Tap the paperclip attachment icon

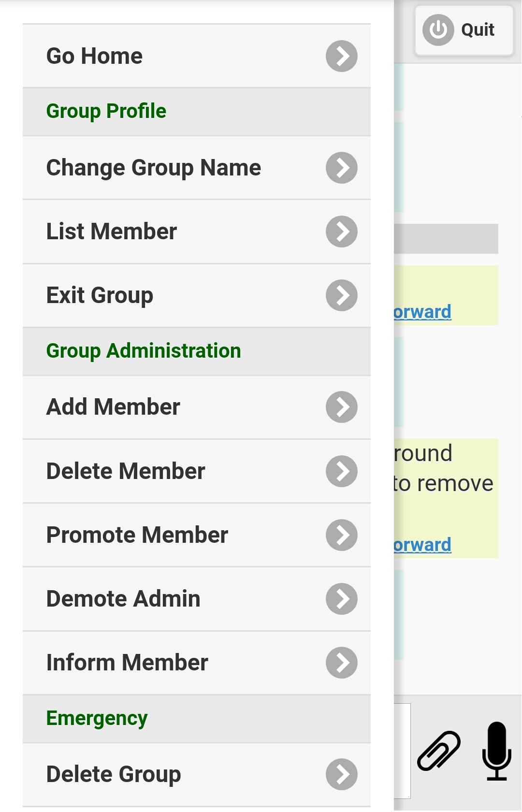[439, 751]
